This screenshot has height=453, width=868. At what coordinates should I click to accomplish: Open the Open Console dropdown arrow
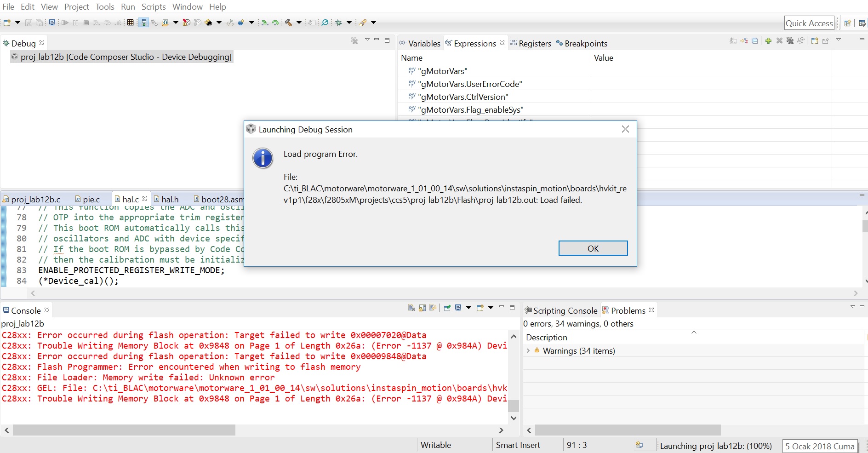pos(491,308)
